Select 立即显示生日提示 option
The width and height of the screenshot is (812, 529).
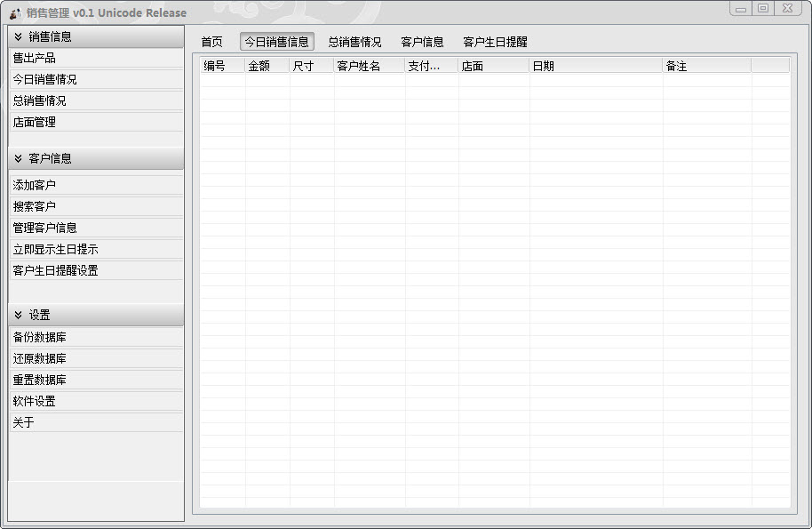(x=55, y=250)
